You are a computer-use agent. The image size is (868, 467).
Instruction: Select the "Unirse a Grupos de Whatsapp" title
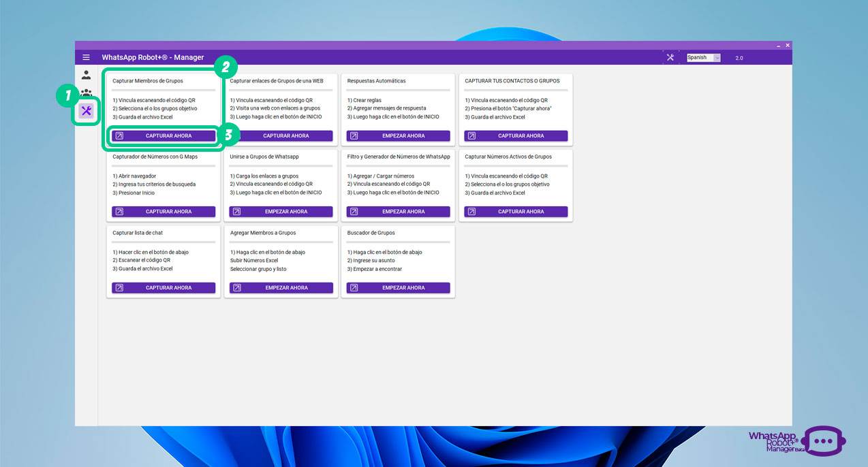pyautogui.click(x=264, y=157)
